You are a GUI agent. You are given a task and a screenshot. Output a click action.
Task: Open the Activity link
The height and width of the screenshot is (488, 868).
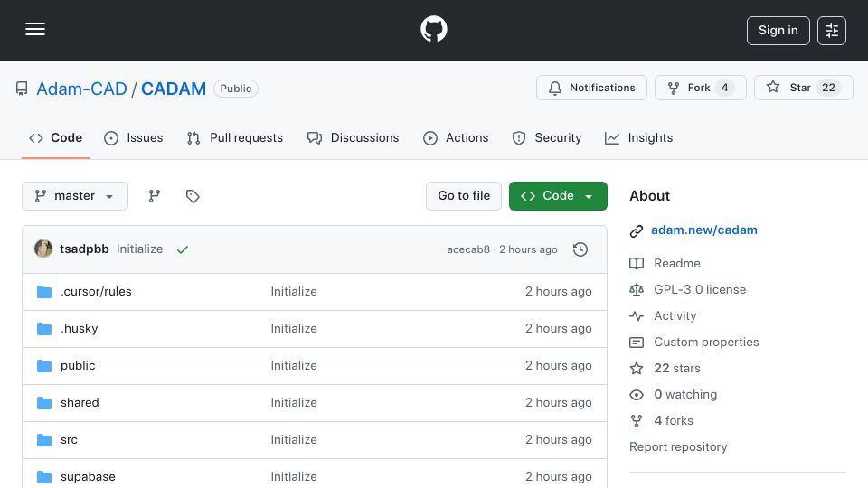point(675,316)
